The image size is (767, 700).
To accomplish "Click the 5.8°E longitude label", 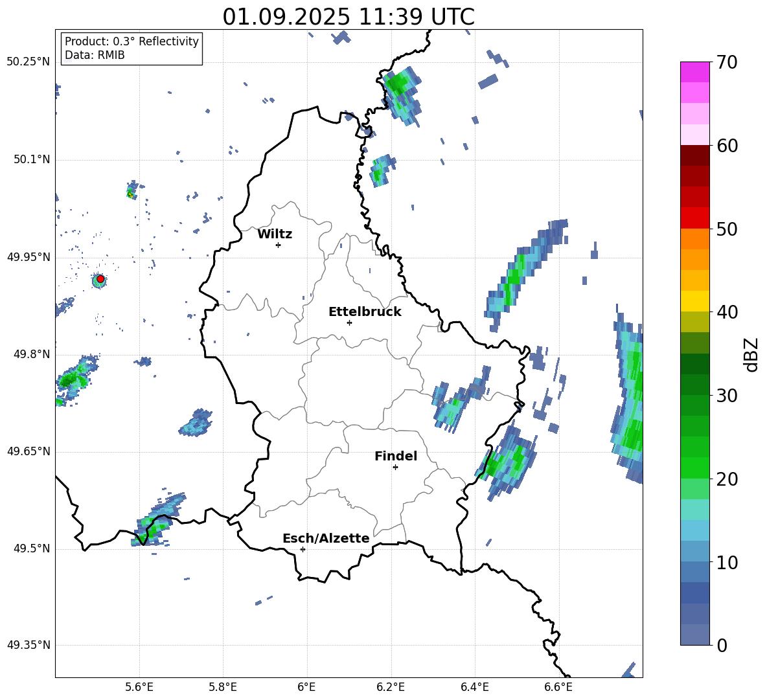I will point(223,688).
